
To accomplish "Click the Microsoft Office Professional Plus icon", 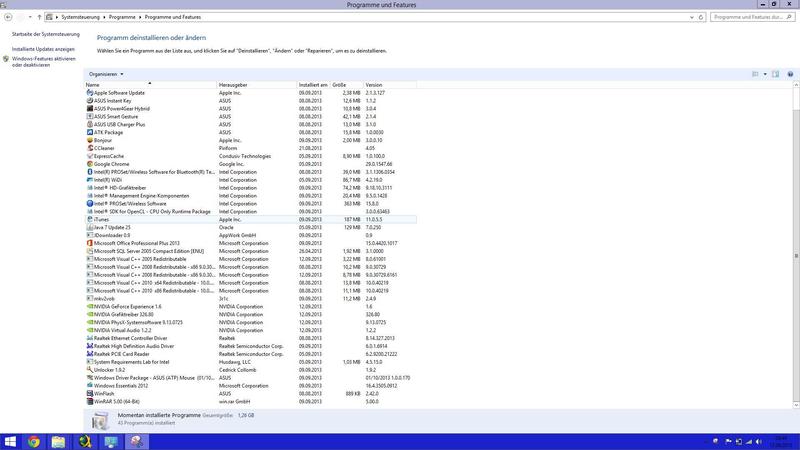I will coord(90,243).
